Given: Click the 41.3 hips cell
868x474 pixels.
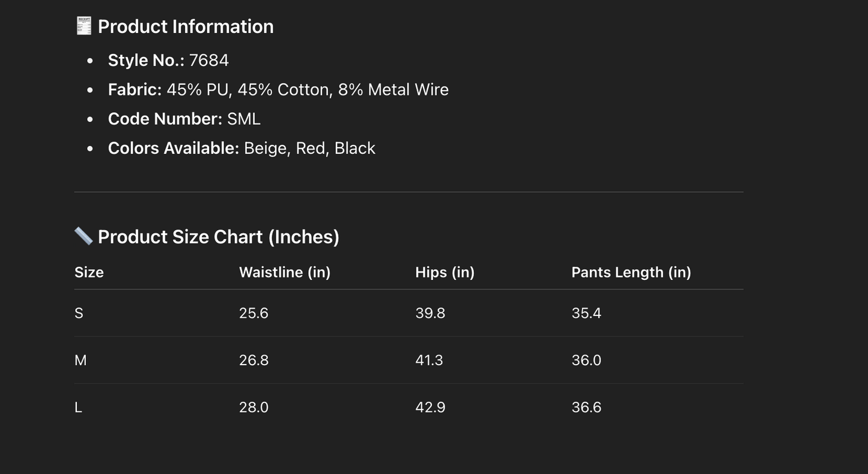Looking at the screenshot, I should click(x=429, y=360).
